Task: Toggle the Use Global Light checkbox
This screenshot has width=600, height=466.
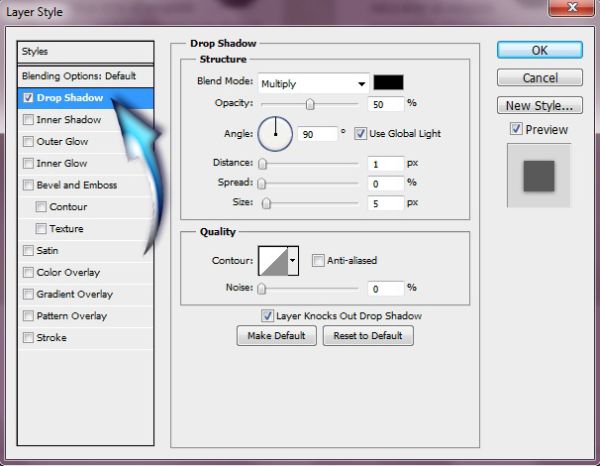Action: (360, 134)
